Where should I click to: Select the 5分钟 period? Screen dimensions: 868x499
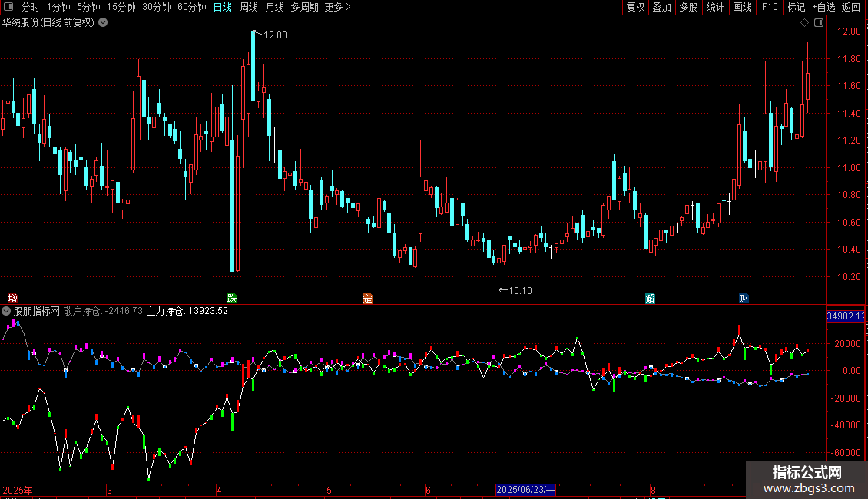pos(88,7)
